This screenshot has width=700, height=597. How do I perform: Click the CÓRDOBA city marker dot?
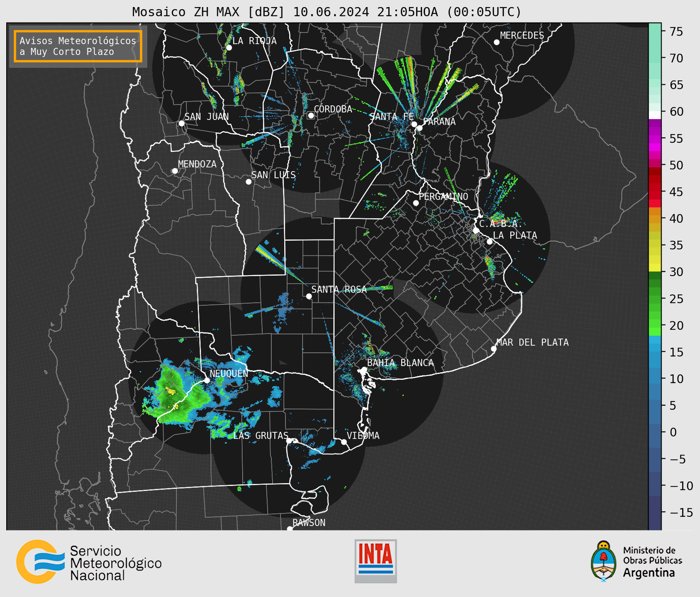(x=311, y=115)
